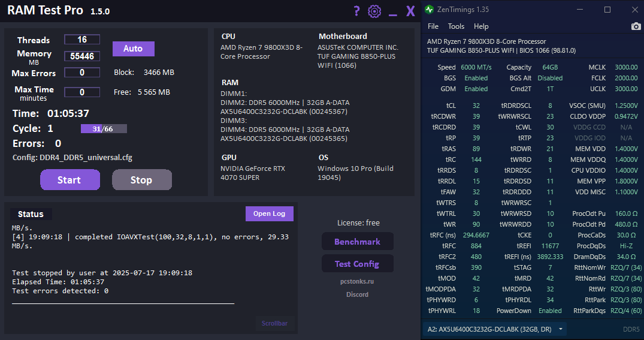Image resolution: width=644 pixels, height=340 pixels.
Task: Open Test Config
Action: tap(357, 264)
